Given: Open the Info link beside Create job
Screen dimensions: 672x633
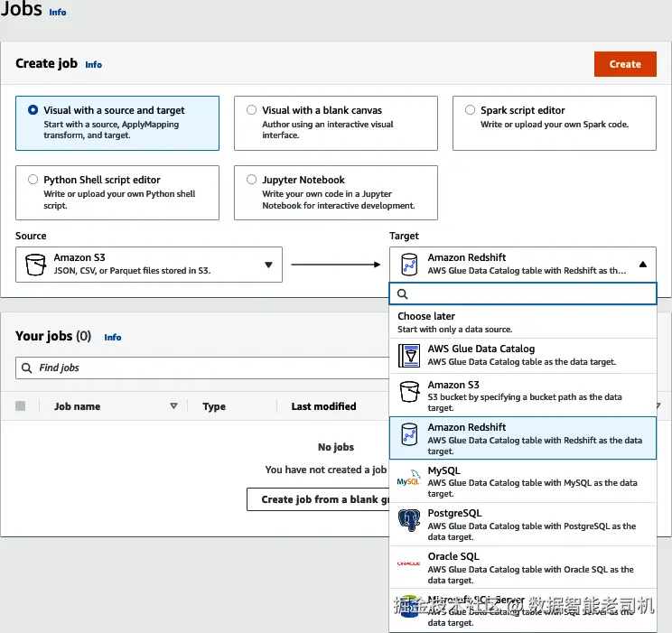Looking at the screenshot, I should (93, 65).
